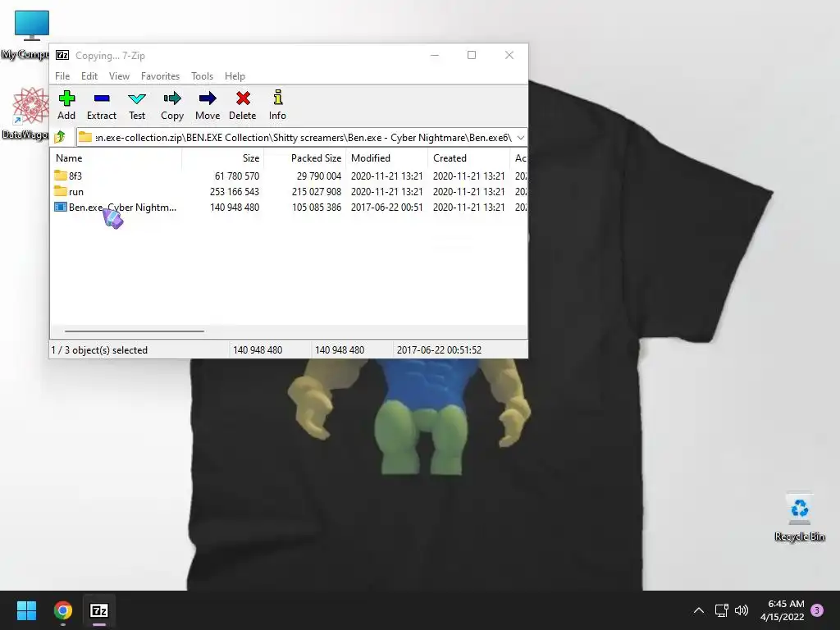Click the horizontal scrollbar in file list
This screenshot has height=630, width=840.
(x=134, y=331)
